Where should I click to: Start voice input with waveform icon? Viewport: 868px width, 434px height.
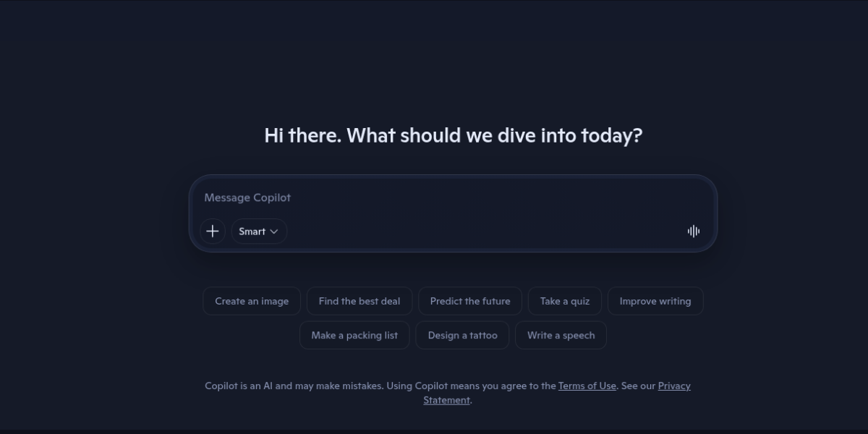coord(694,231)
